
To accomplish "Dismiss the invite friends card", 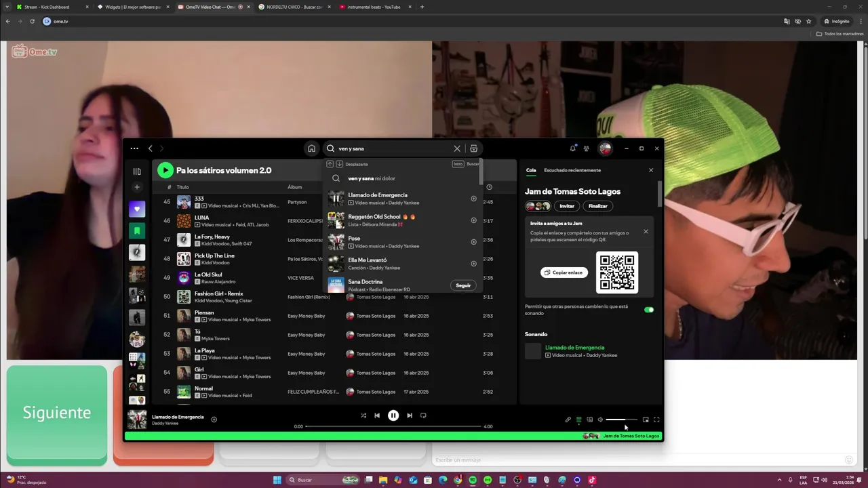I will pos(646,232).
